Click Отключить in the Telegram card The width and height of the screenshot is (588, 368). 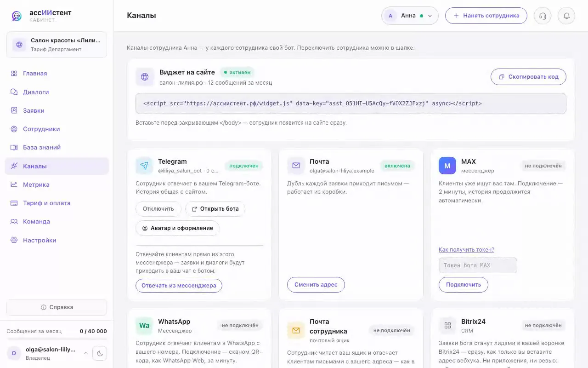tap(158, 209)
